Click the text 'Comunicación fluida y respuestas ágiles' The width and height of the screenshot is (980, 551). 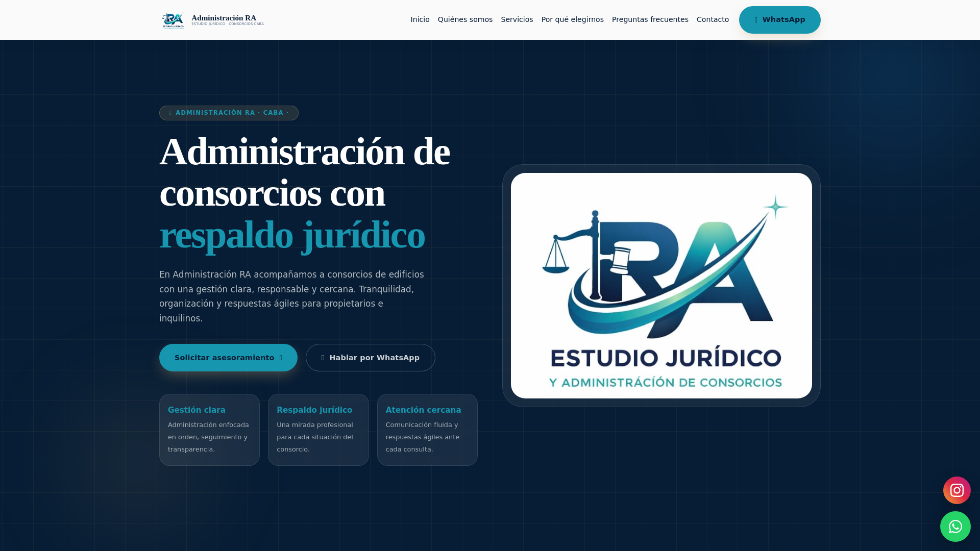click(x=423, y=437)
